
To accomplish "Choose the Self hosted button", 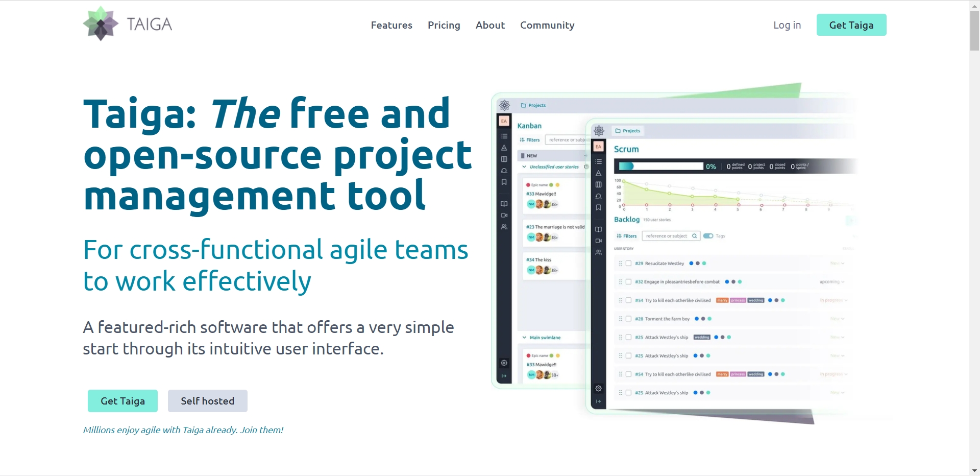I will tap(208, 401).
